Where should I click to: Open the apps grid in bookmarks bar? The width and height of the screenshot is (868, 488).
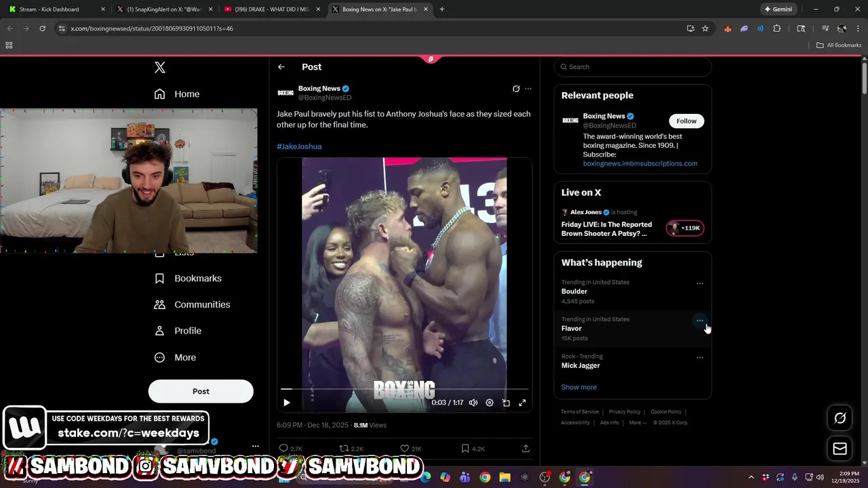[x=9, y=45]
